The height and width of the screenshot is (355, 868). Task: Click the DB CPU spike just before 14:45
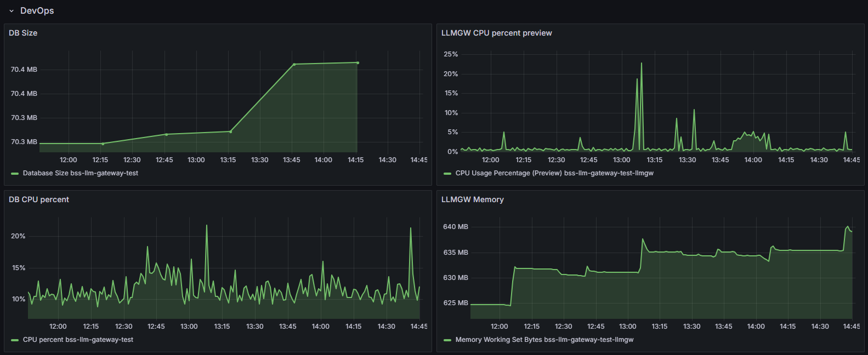pos(411,228)
